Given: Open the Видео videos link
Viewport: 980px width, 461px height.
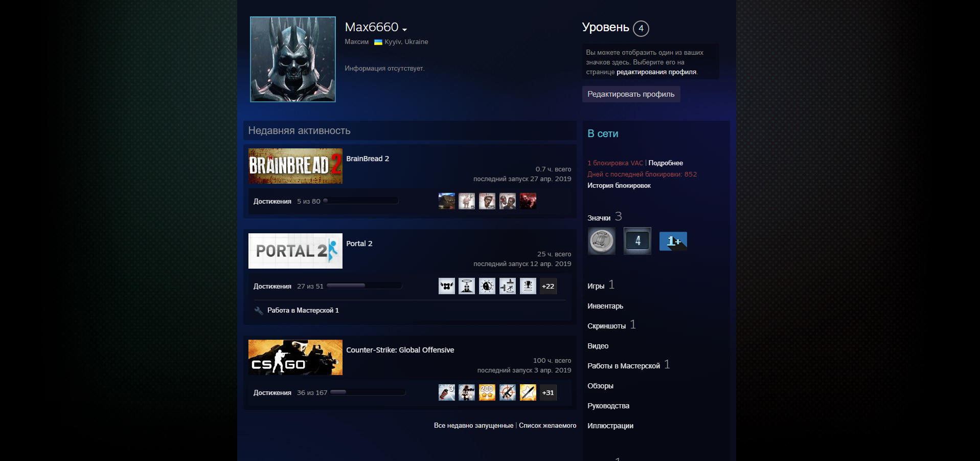Looking at the screenshot, I should pos(598,346).
